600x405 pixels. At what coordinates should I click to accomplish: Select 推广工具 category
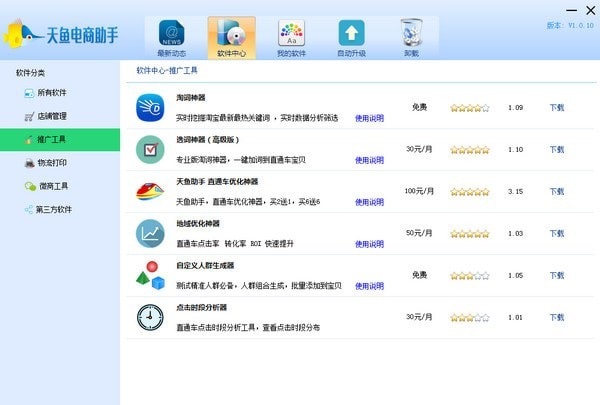(x=60, y=140)
